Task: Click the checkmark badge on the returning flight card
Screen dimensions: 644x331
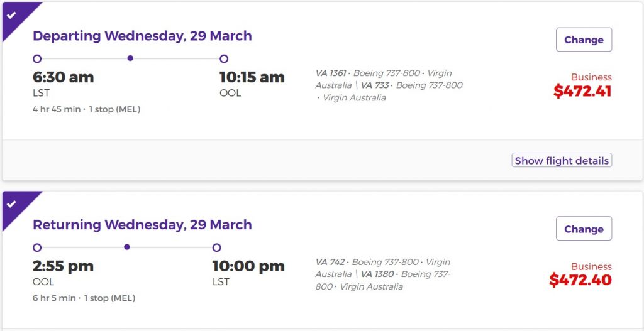Action: click(x=12, y=204)
